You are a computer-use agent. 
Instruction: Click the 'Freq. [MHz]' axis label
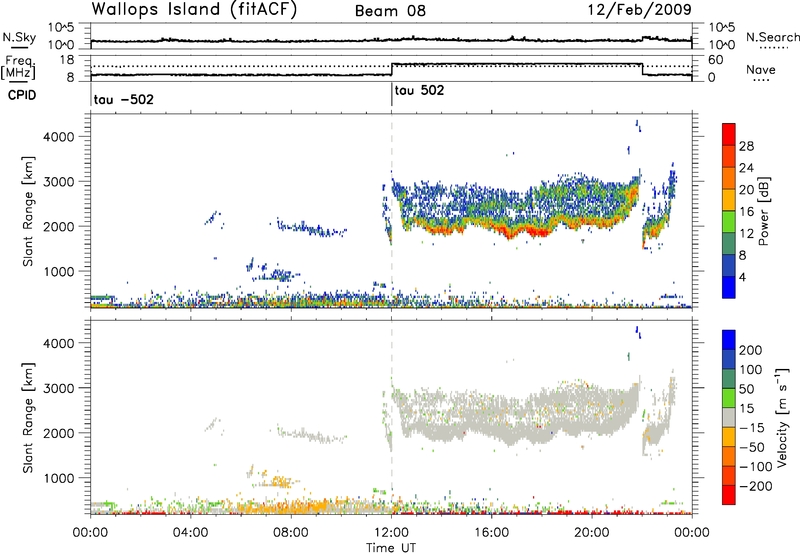pyautogui.click(x=19, y=68)
